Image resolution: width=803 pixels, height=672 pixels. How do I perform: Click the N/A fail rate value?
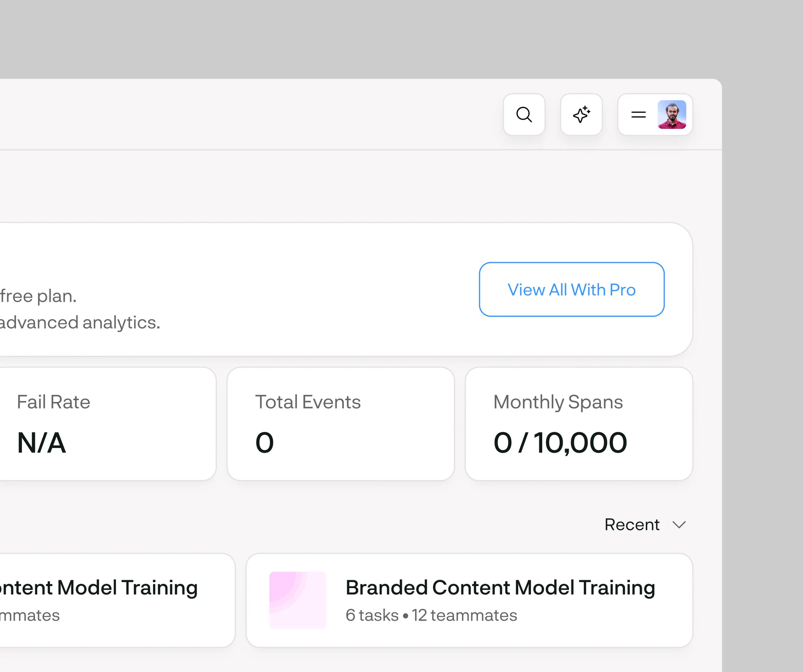coord(42,442)
